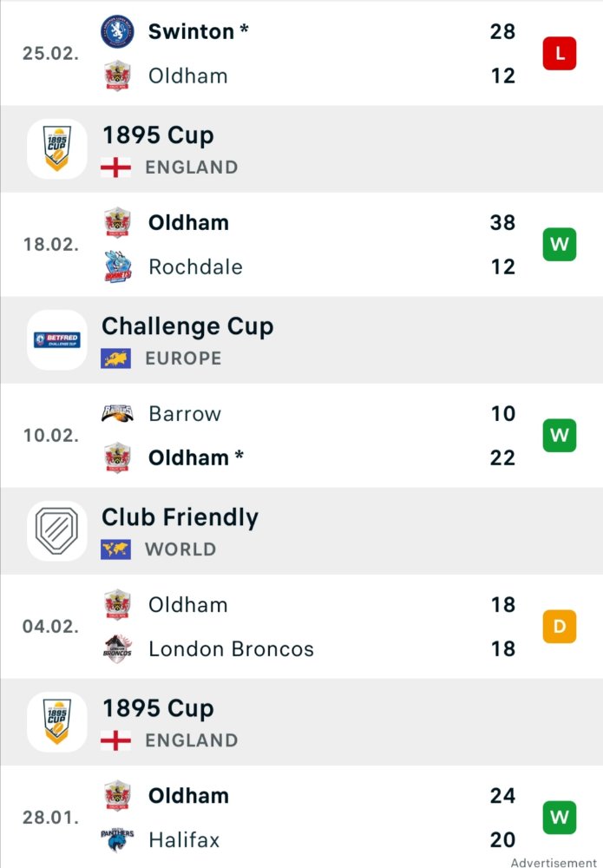This screenshot has width=603, height=868.
Task: Tap the World map flag icon
Action: click(x=115, y=549)
